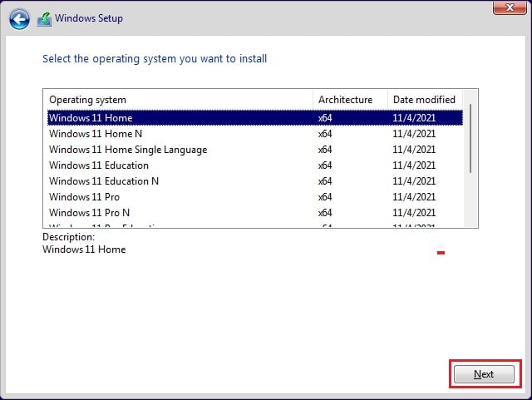Pick Windows 11 Education N
The image size is (532, 400).
[x=255, y=181]
